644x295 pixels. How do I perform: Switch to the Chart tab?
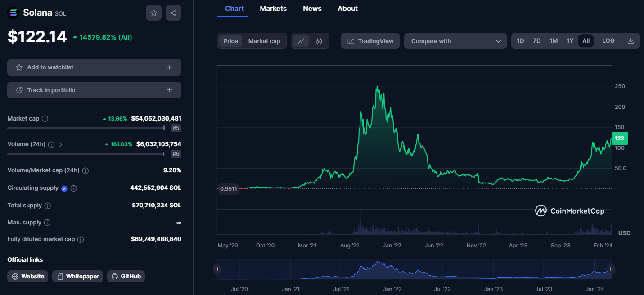[234, 9]
